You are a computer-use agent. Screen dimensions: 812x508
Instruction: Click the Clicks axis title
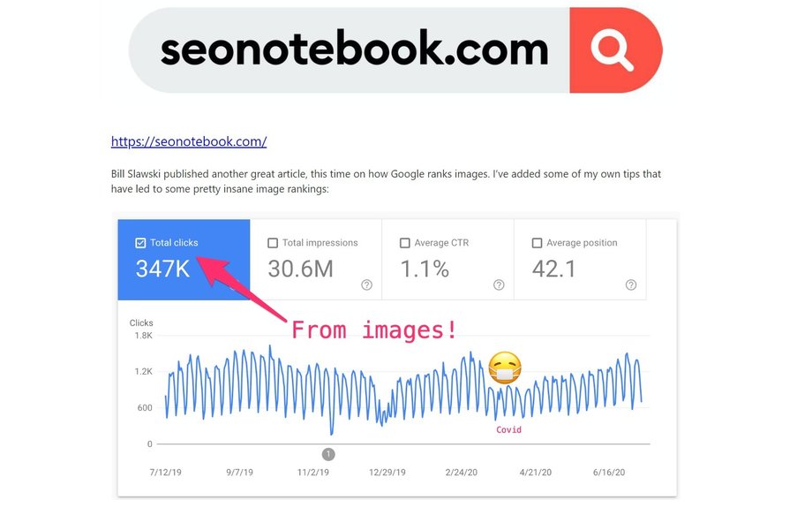(x=141, y=323)
